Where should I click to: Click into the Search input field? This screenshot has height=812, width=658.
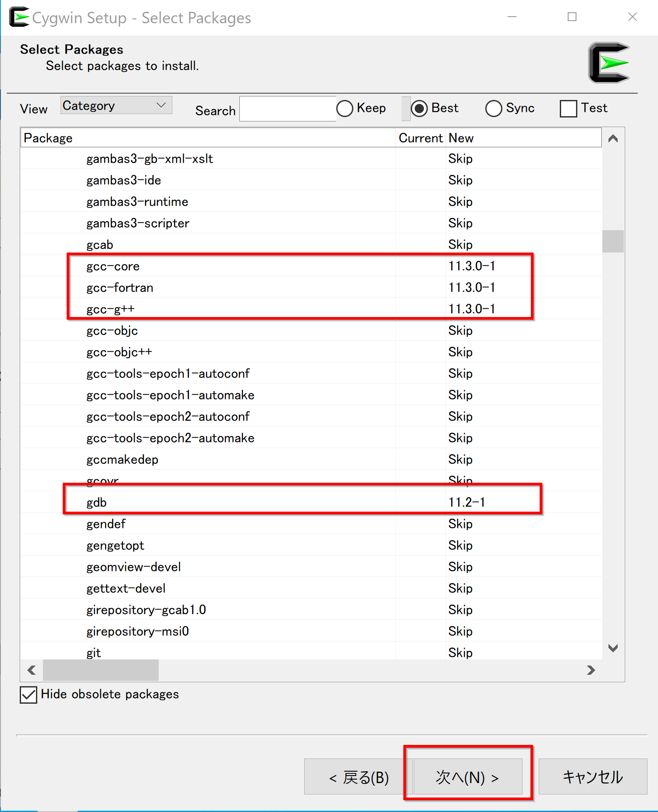pyautogui.click(x=288, y=109)
